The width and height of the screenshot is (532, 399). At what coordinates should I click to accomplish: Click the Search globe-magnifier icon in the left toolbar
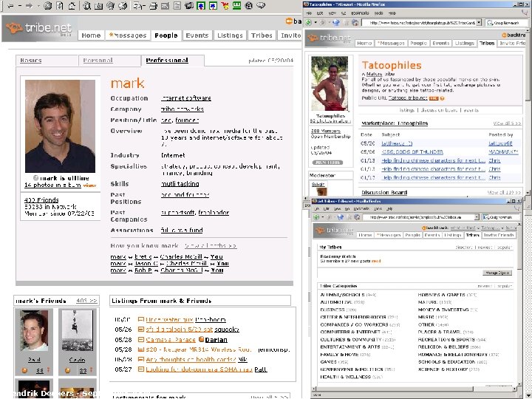pos(87,5)
